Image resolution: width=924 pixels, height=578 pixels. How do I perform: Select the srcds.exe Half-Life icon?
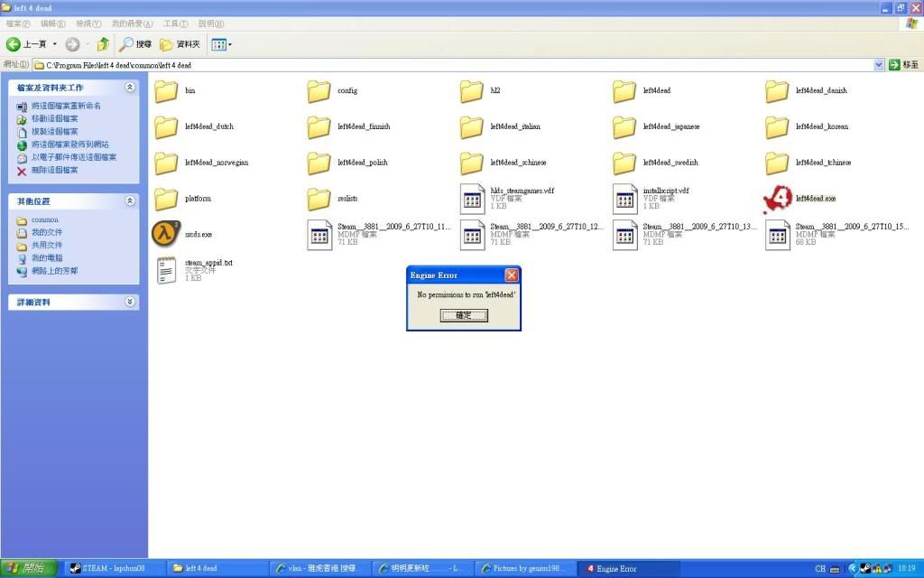166,234
